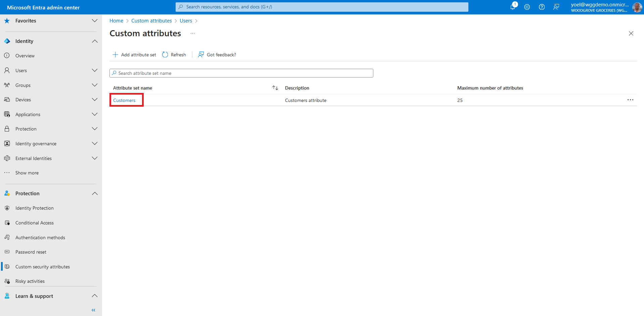Collapse the Identity section
The image size is (644, 316).
pyautogui.click(x=95, y=41)
